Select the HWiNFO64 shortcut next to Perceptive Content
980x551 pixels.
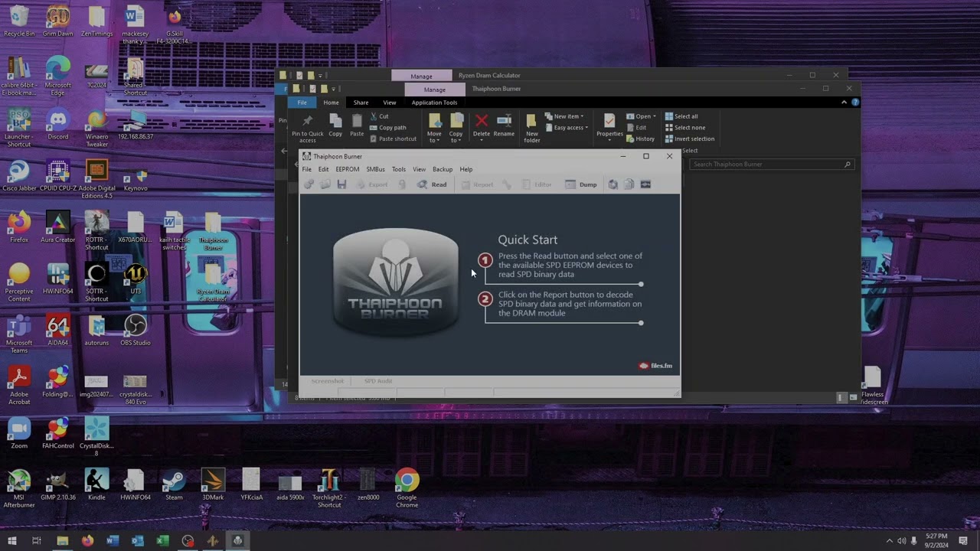pyautogui.click(x=58, y=280)
